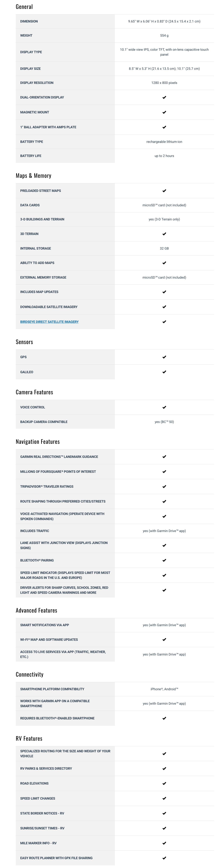Click the checkmark beside Preloaded Street Maps
Viewport: 222px width, 868px height.
point(164,191)
